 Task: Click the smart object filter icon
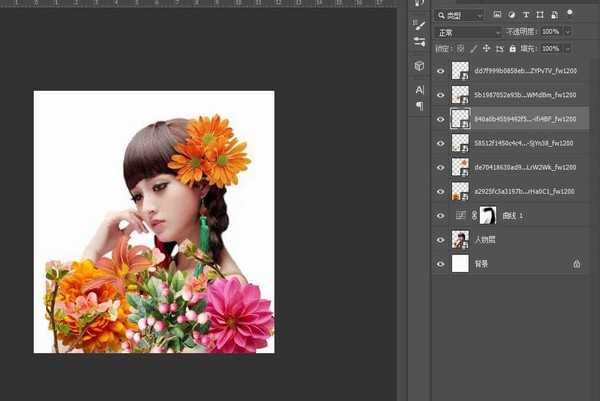pos(554,15)
